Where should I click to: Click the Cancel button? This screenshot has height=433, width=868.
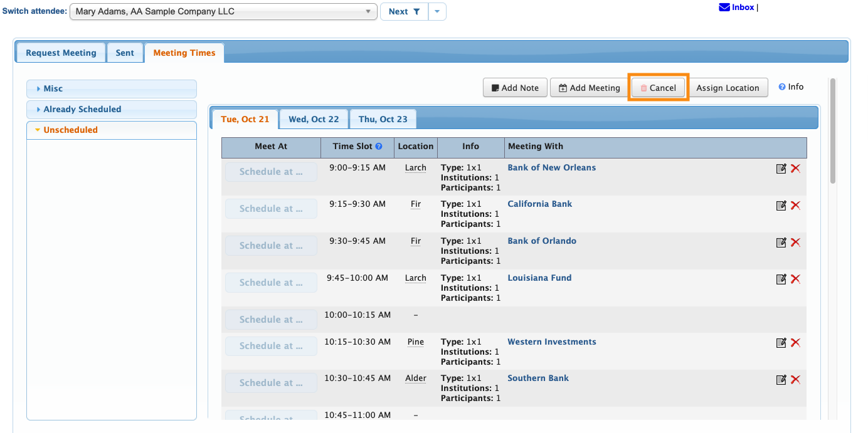658,88
